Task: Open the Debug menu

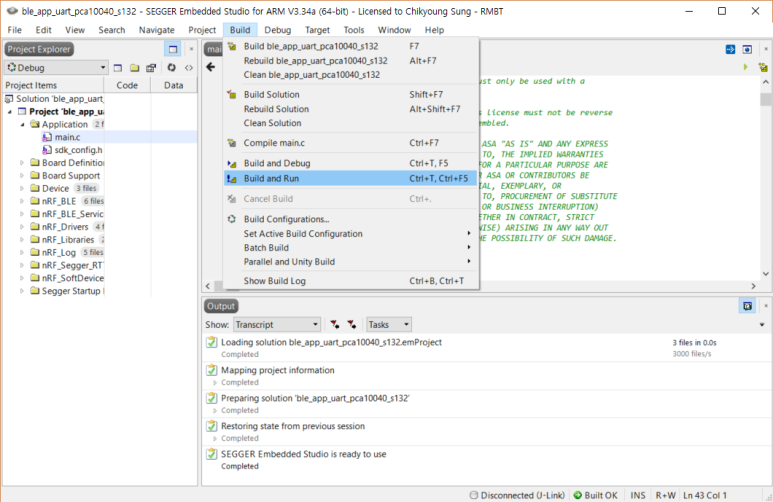Action: [278, 30]
